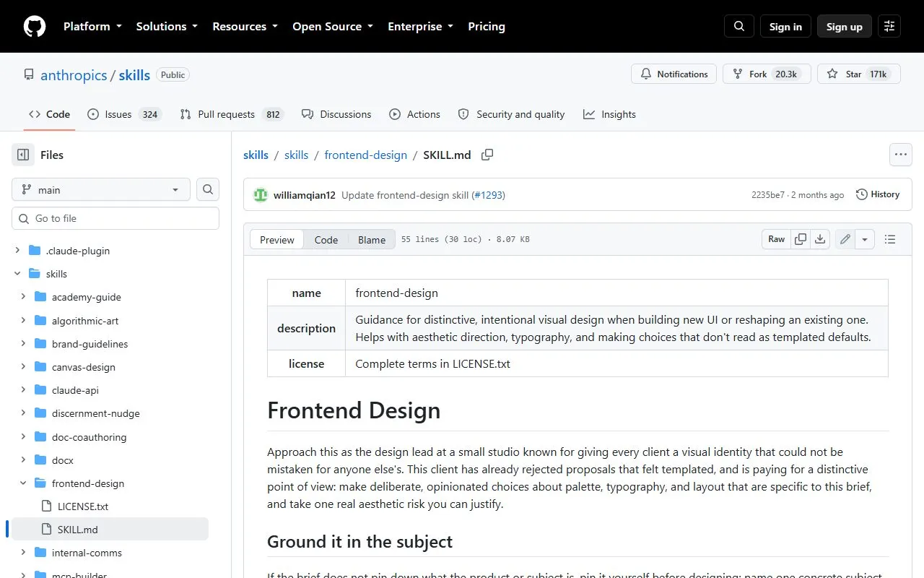924x578 pixels.
Task: Open the three-dot more file actions menu
Action: (x=900, y=155)
